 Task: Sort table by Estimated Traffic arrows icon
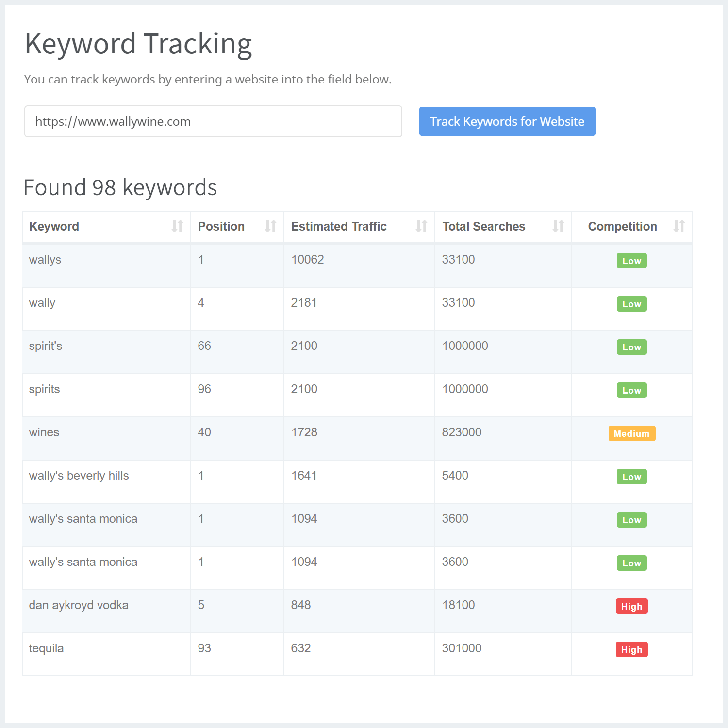[x=421, y=226]
